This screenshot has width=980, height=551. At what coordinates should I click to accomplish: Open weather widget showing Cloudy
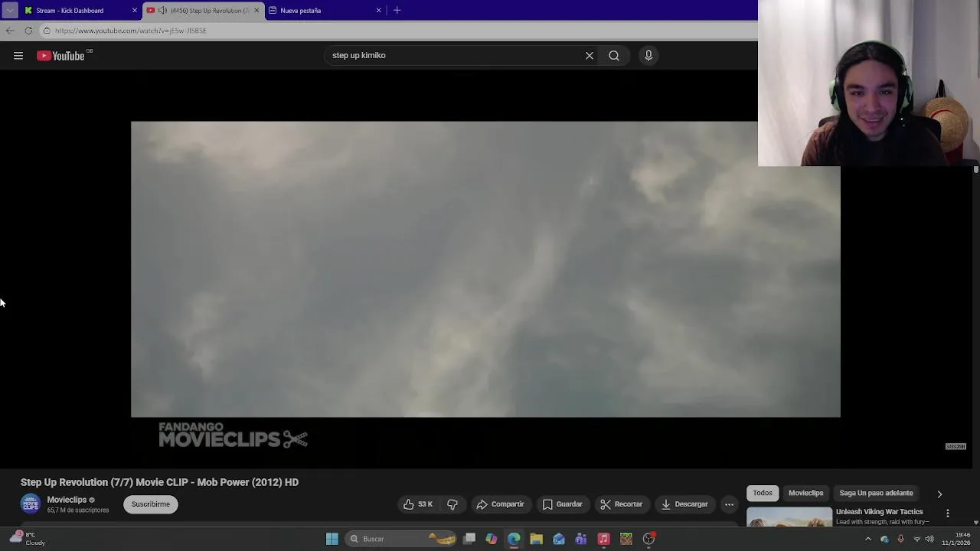pyautogui.click(x=28, y=539)
